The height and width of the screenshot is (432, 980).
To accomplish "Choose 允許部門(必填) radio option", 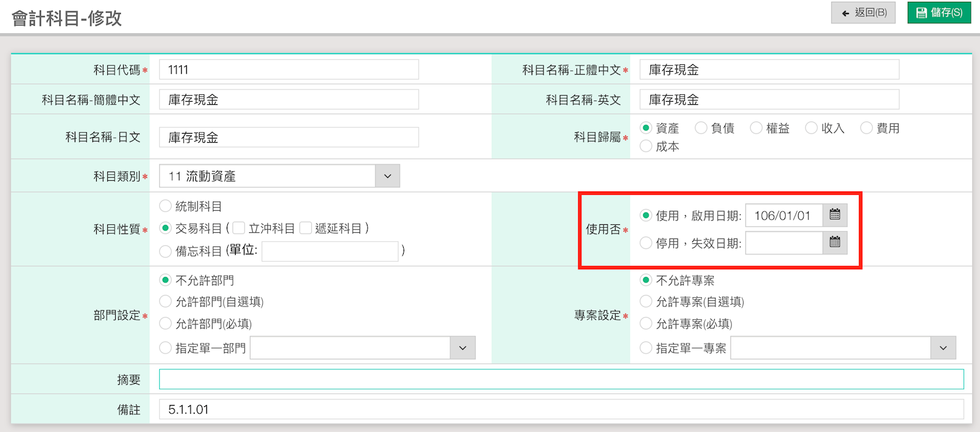I will click(165, 324).
